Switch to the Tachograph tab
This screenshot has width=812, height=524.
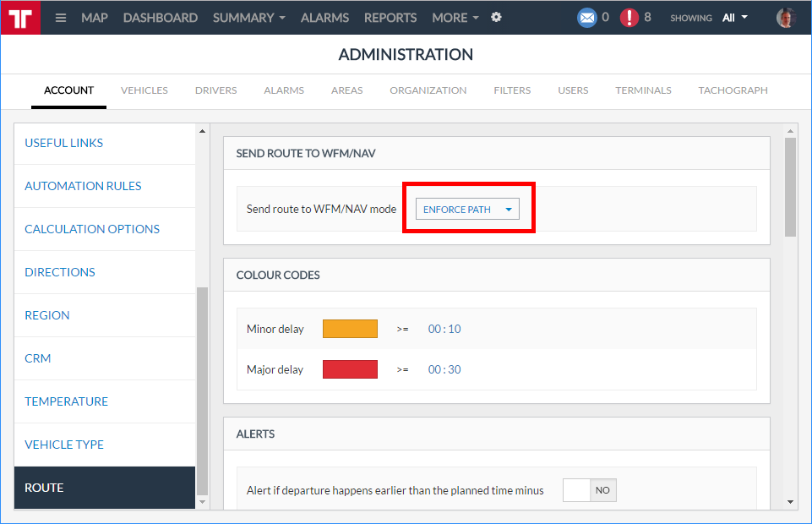[x=733, y=90]
